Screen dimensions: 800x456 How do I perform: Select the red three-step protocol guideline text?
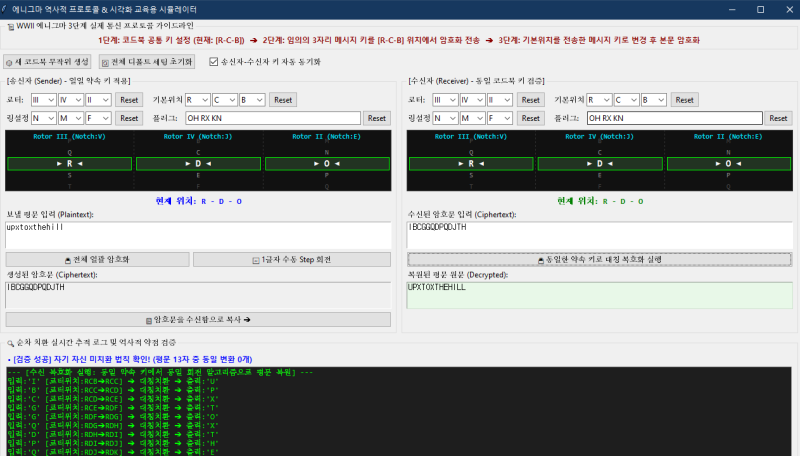click(x=399, y=40)
